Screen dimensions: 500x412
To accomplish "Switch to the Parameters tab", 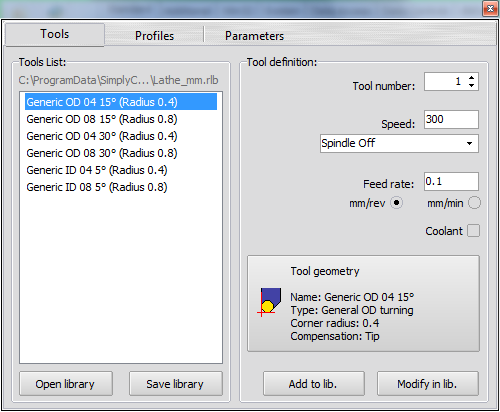I will pyautogui.click(x=254, y=36).
